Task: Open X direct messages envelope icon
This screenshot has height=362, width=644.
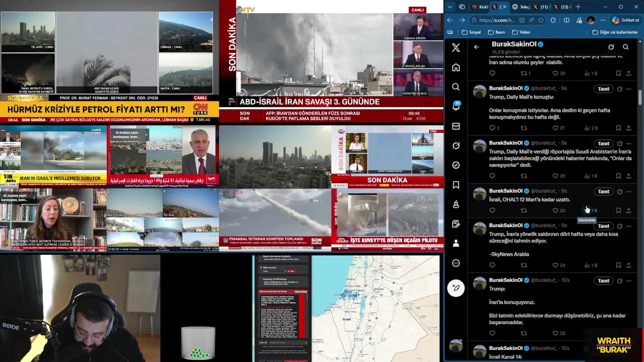Action: click(x=456, y=126)
